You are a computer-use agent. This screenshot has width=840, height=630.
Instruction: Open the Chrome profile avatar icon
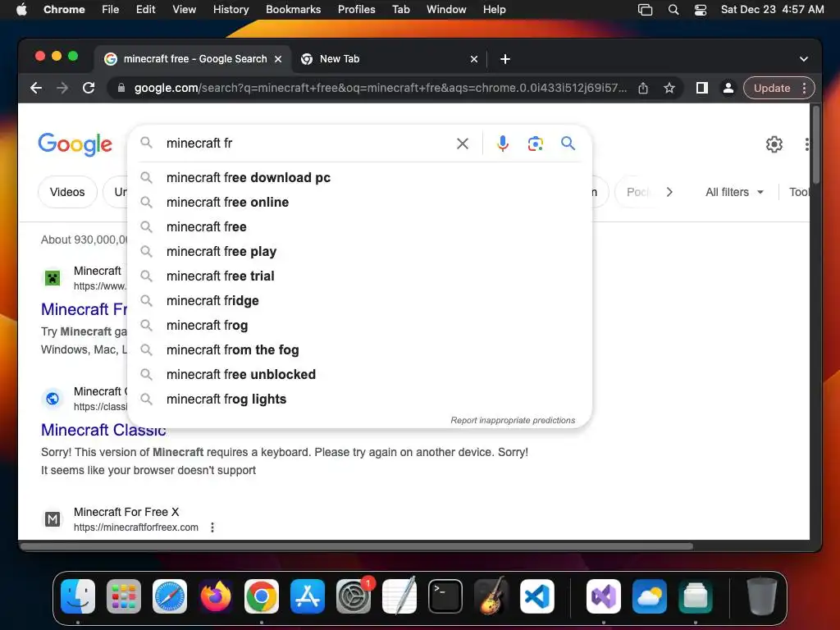tap(728, 88)
